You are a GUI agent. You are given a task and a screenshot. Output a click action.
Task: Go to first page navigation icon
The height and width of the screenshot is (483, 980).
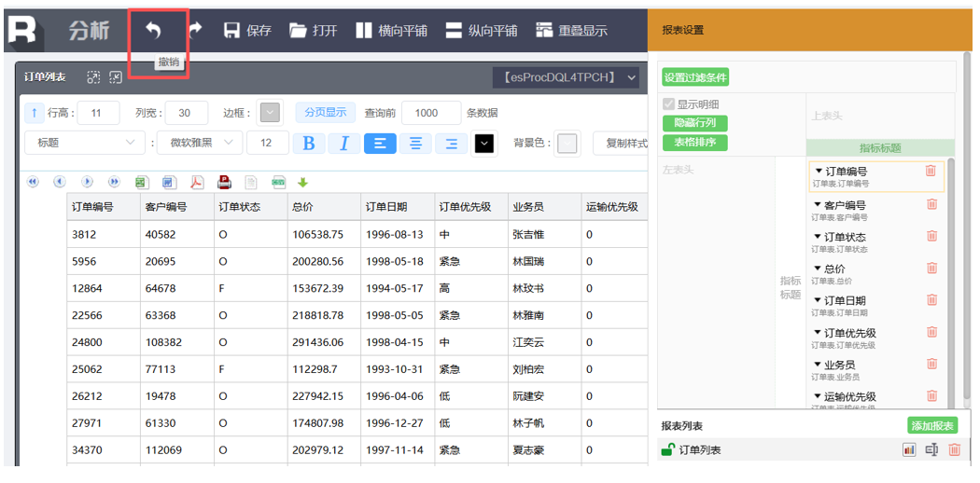coord(33,182)
